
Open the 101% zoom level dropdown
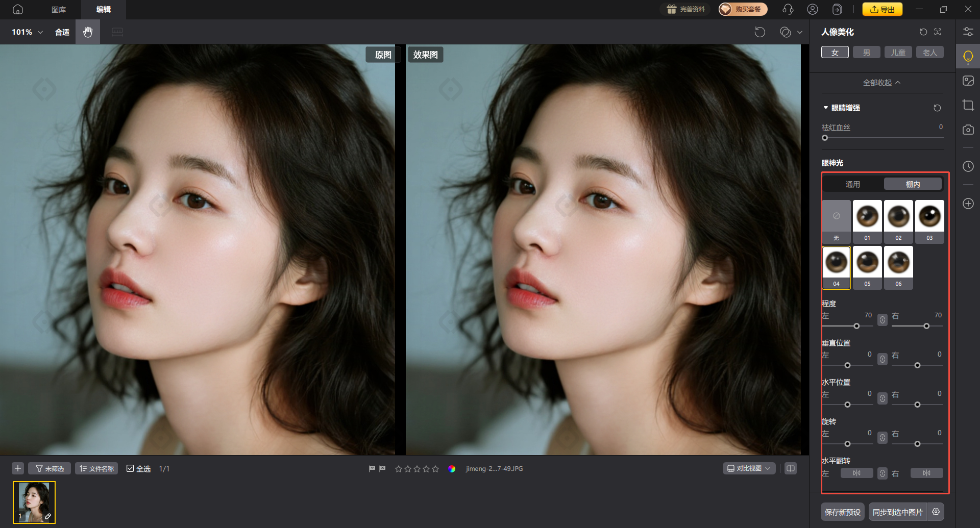[x=28, y=32]
